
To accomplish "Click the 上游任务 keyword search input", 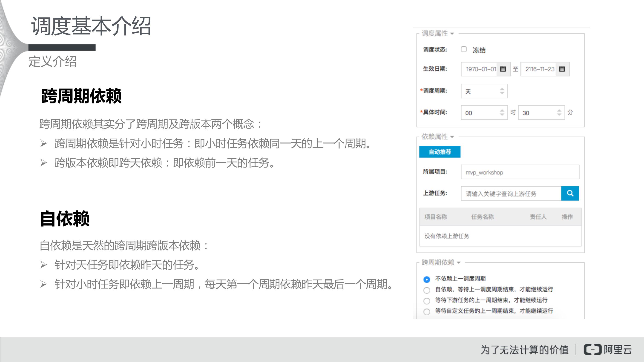I will [x=511, y=193].
